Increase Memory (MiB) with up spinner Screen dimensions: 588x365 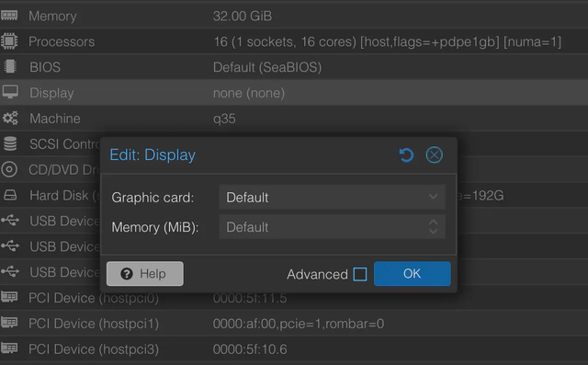click(x=433, y=222)
